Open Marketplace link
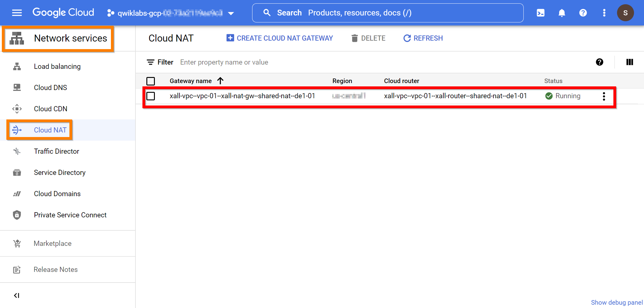The image size is (644, 308). (53, 243)
